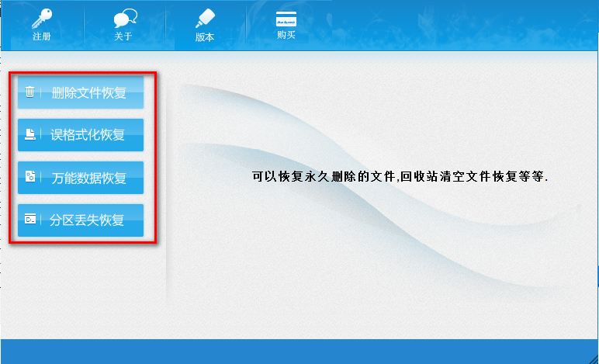This screenshot has height=364, width=599.
Task: Select the 分区丢失恢复 recovery button
Action: [81, 220]
